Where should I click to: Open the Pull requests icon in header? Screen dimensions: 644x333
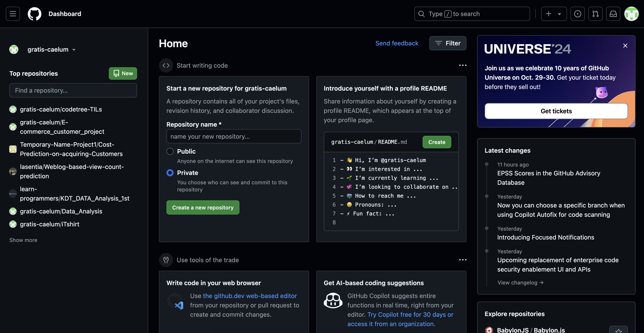coord(595,14)
